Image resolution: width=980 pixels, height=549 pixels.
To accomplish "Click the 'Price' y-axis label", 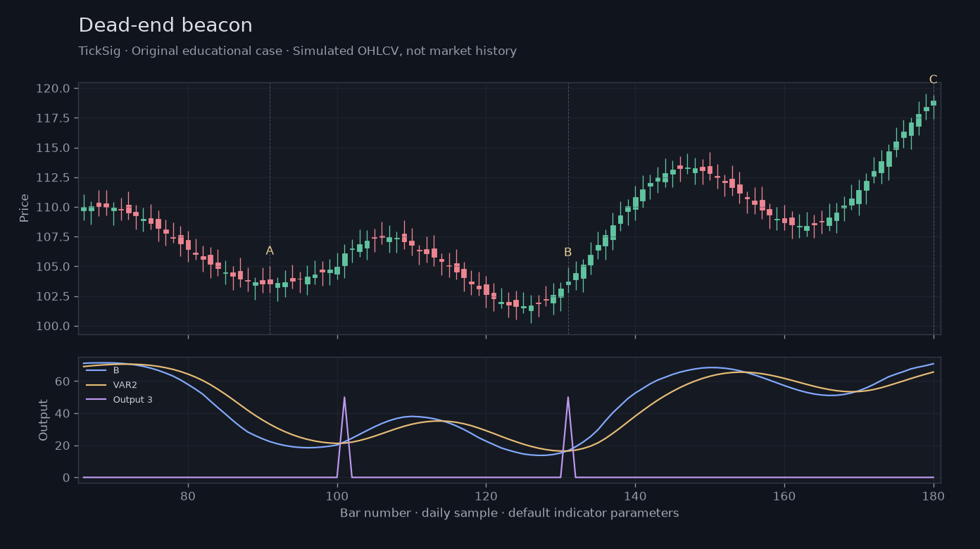I will tap(25, 208).
